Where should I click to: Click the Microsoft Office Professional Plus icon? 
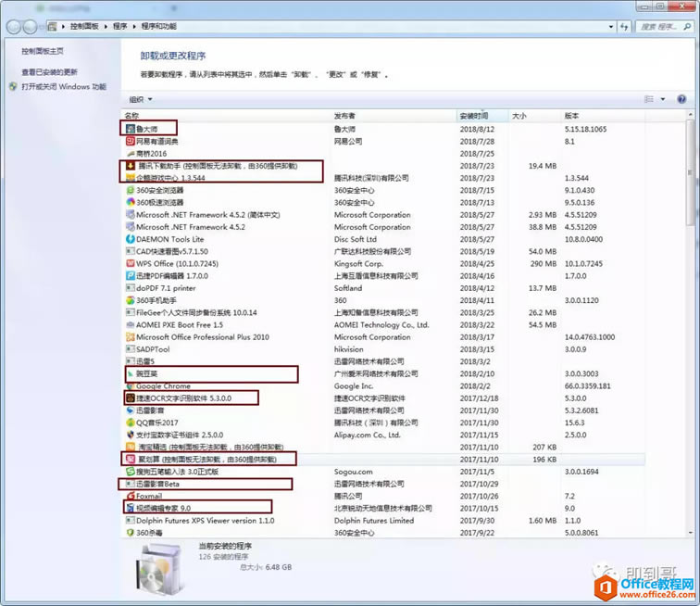click(x=130, y=337)
